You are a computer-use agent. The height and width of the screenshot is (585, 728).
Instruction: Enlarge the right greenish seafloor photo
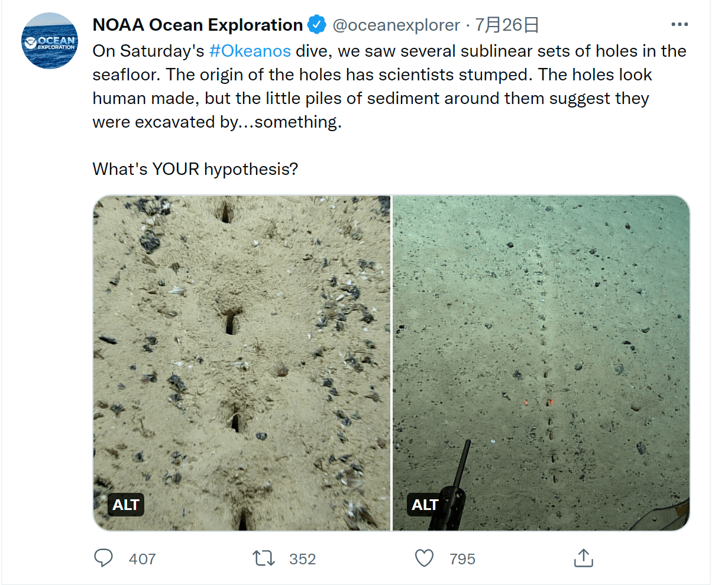pyautogui.click(x=541, y=355)
